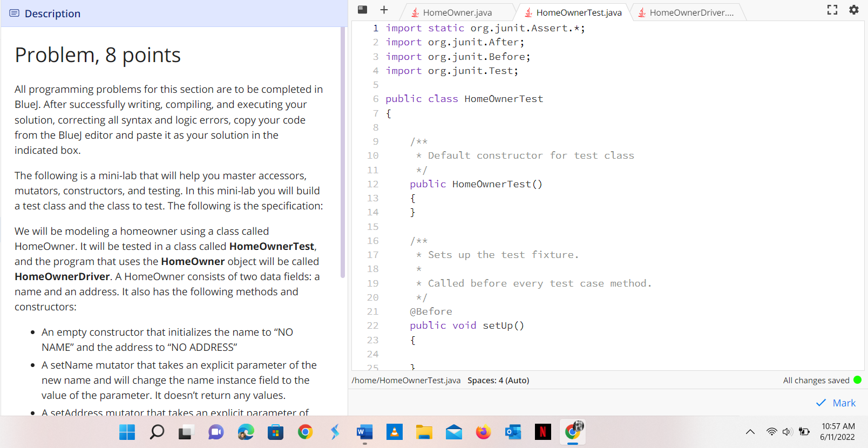Click the public HomeOwnerTest() constructor line

[476, 184]
